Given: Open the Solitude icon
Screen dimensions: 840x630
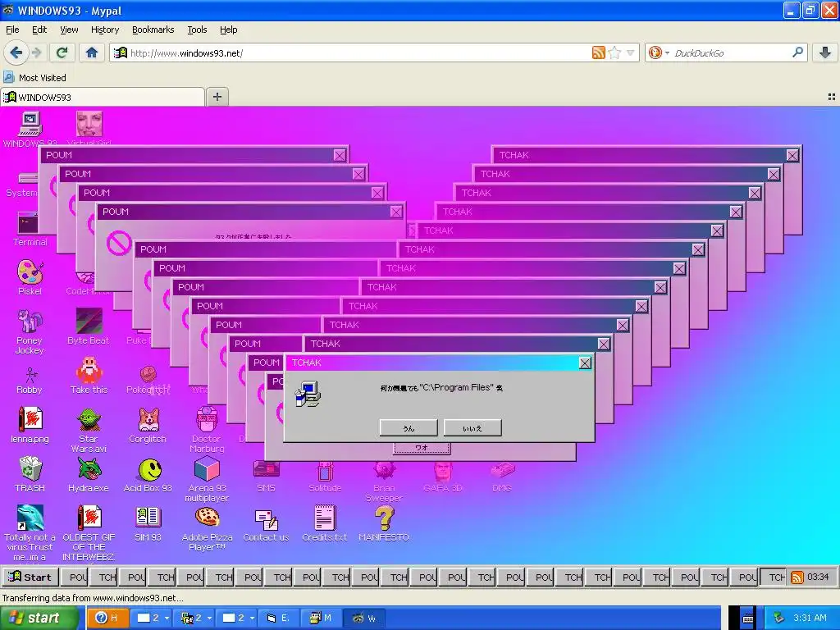Looking at the screenshot, I should 325,471.
